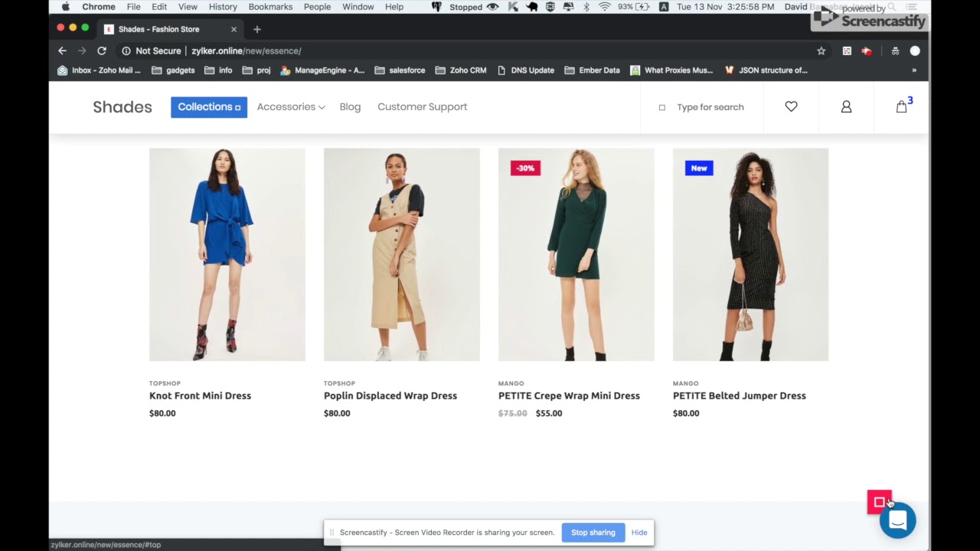This screenshot has height=551, width=980.
Task: Open the Window menu in menu bar
Action: 358,7
